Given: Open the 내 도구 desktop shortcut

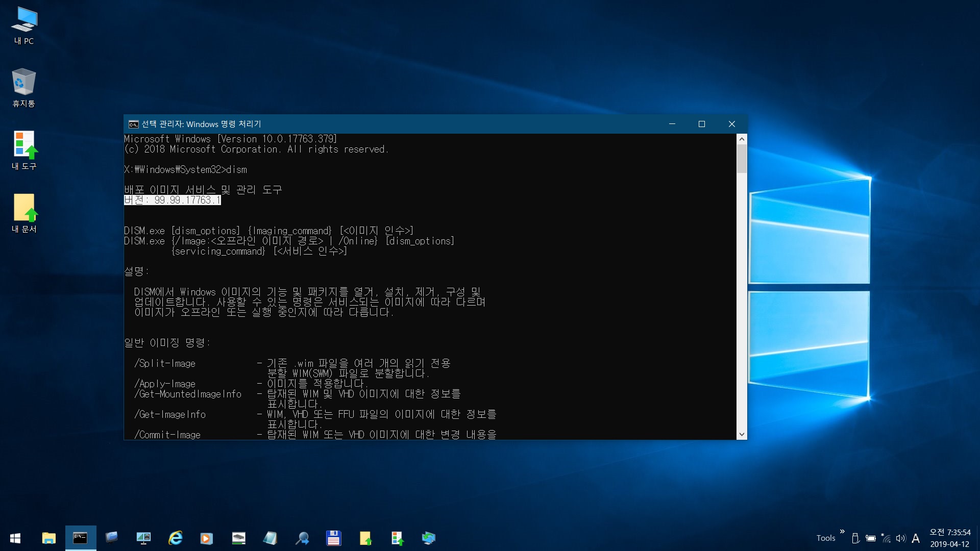Looking at the screenshot, I should point(24,151).
